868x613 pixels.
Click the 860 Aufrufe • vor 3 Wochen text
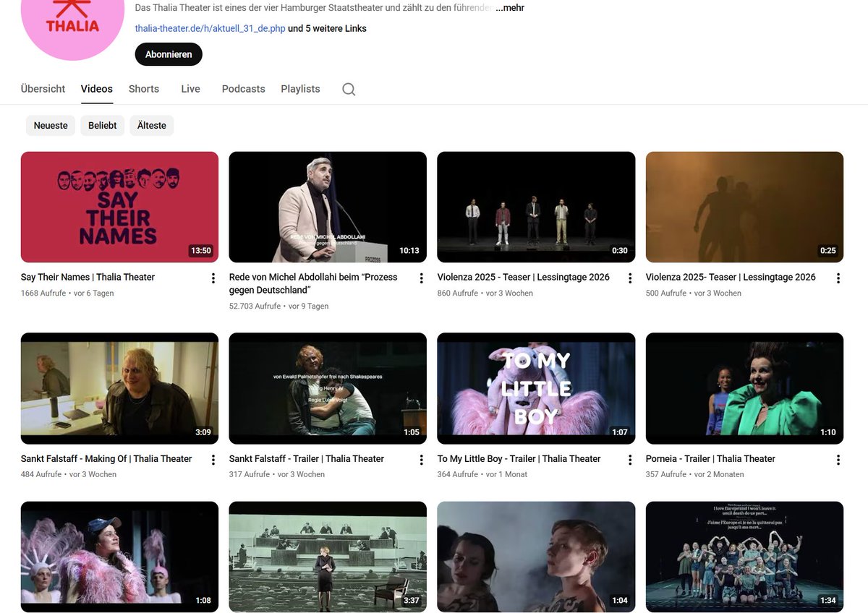point(485,293)
